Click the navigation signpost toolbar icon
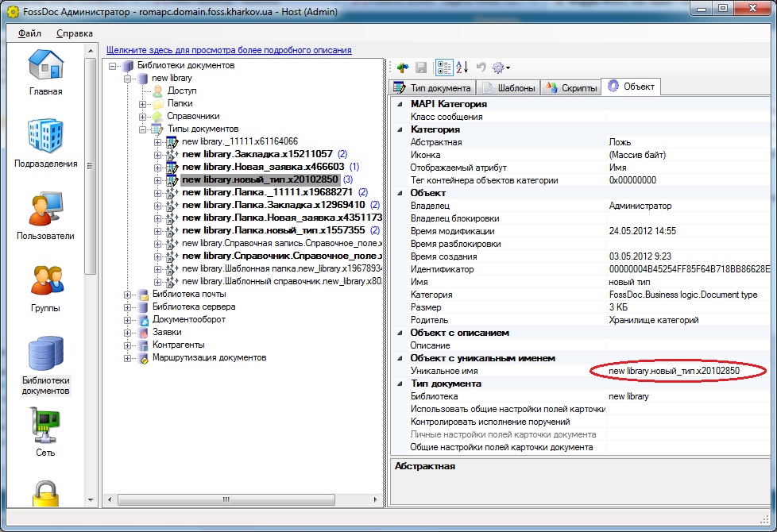Screen dimensions: 777x532 click(x=402, y=67)
